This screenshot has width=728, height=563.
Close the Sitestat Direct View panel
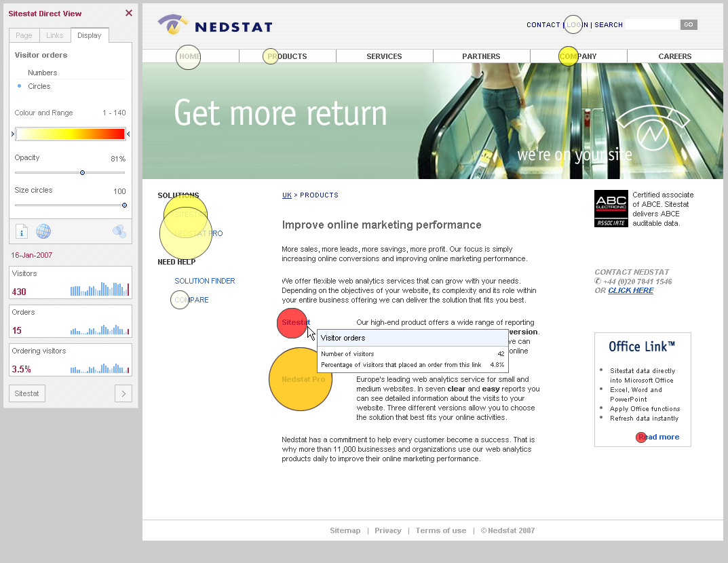(129, 13)
